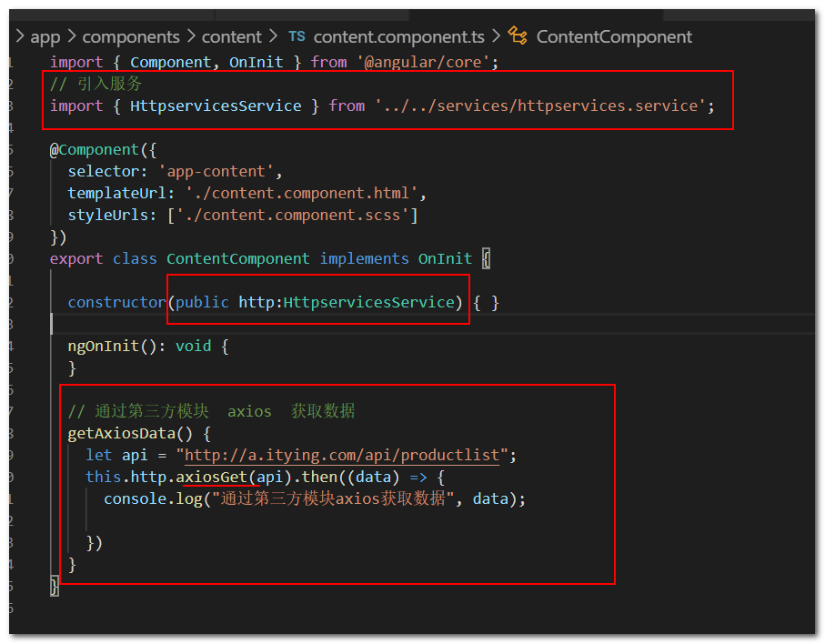Click the 'let api' variable declaration
825x644 pixels.
116,455
